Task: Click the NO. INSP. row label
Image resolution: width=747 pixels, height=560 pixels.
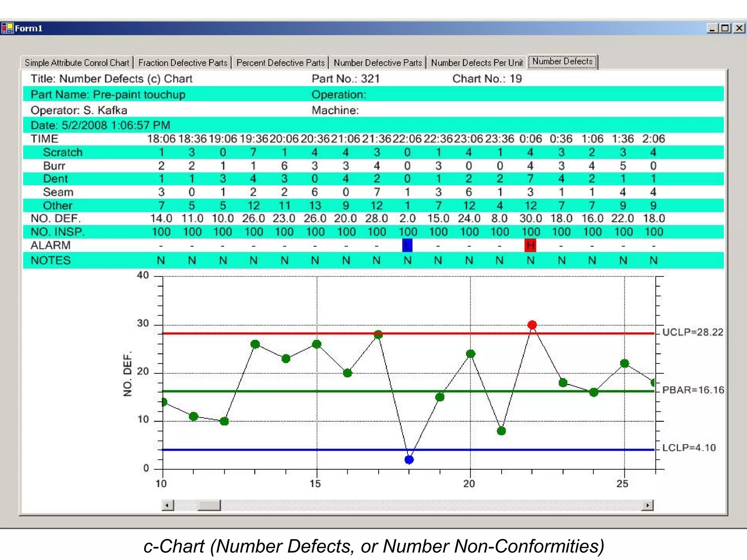Action: click(57, 232)
